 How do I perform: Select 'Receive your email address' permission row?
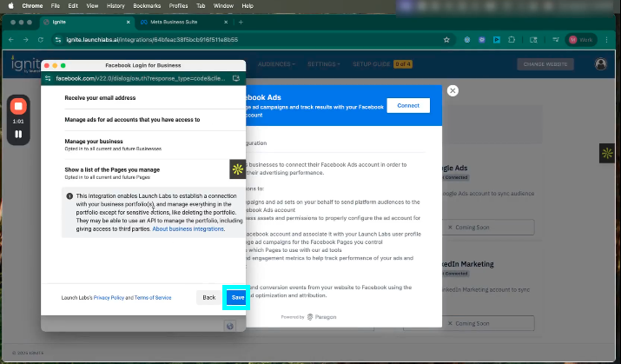click(155, 98)
